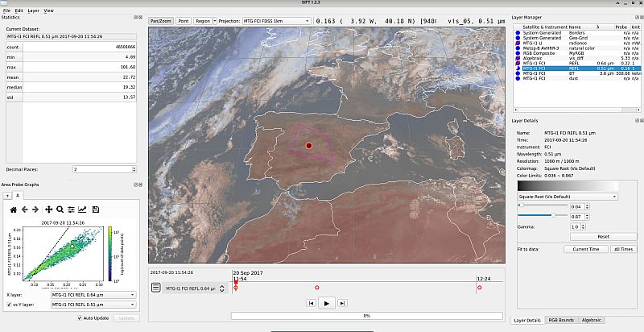Adjust the Gamma spinner arrows
This screenshot has height=332, width=644.
pos(584,226)
